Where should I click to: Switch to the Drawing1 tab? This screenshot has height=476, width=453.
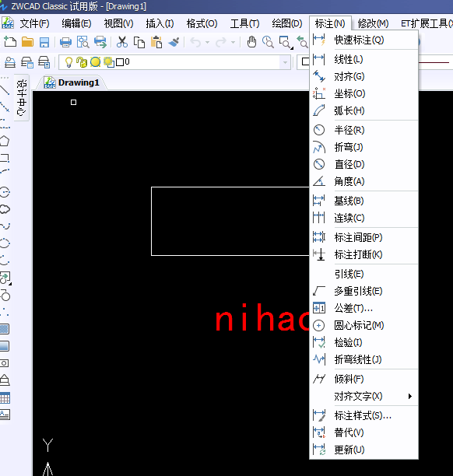click(x=72, y=82)
